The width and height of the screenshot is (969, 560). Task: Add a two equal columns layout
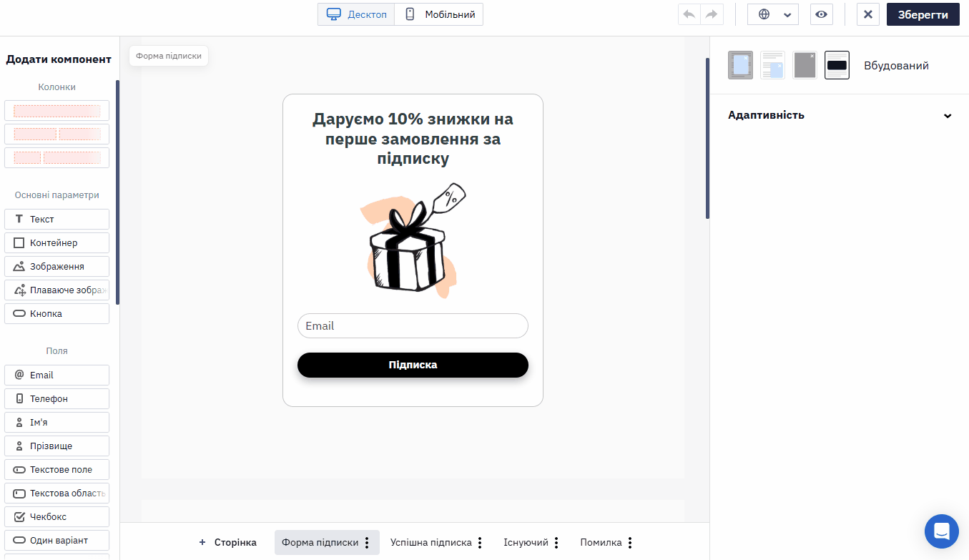click(56, 134)
